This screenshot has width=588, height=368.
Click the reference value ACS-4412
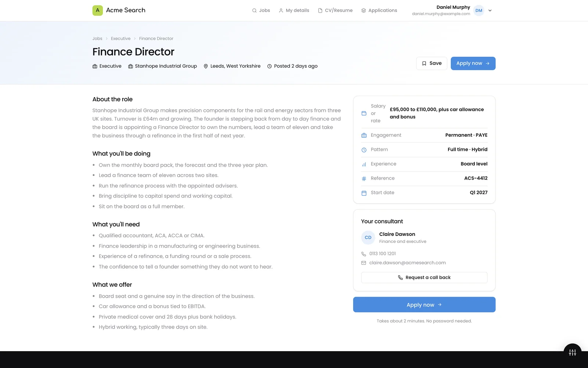click(476, 178)
